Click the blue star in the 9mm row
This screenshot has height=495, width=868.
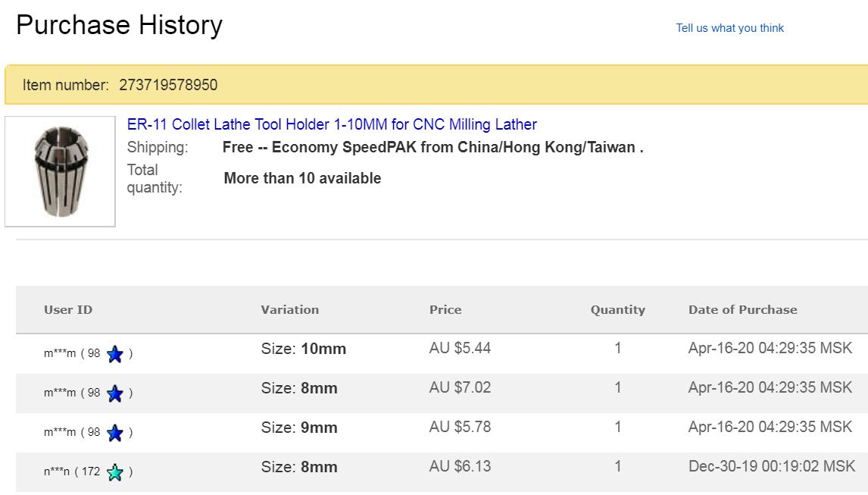(115, 433)
